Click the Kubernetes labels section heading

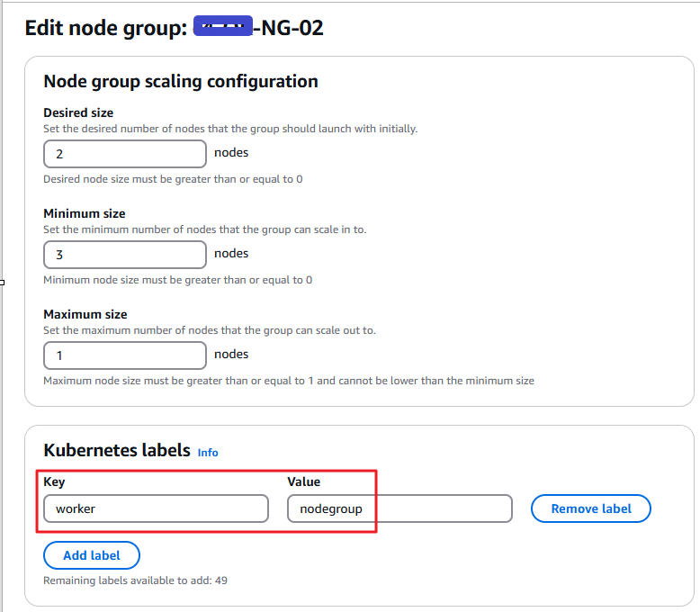pyautogui.click(x=117, y=450)
